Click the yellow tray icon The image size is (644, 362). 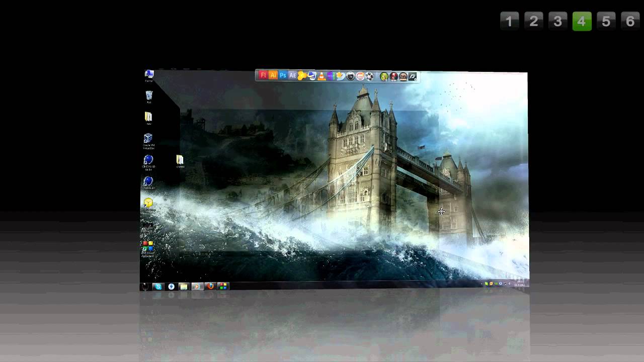[491, 284]
